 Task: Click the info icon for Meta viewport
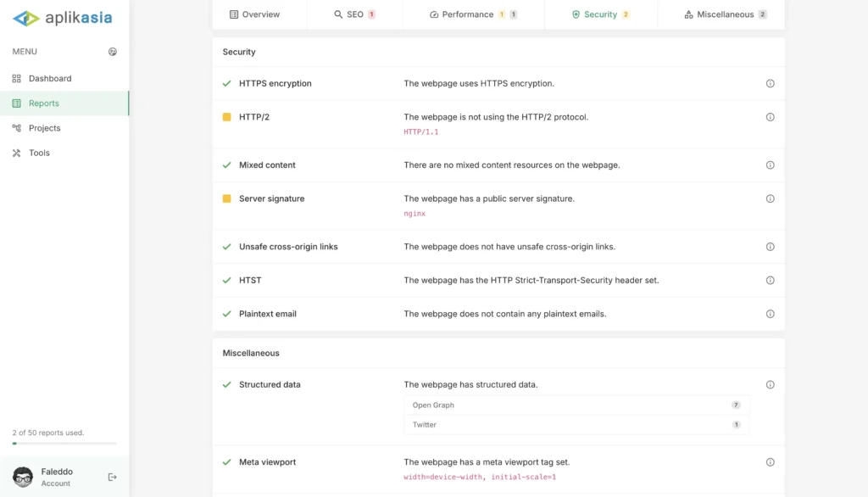pyautogui.click(x=770, y=462)
